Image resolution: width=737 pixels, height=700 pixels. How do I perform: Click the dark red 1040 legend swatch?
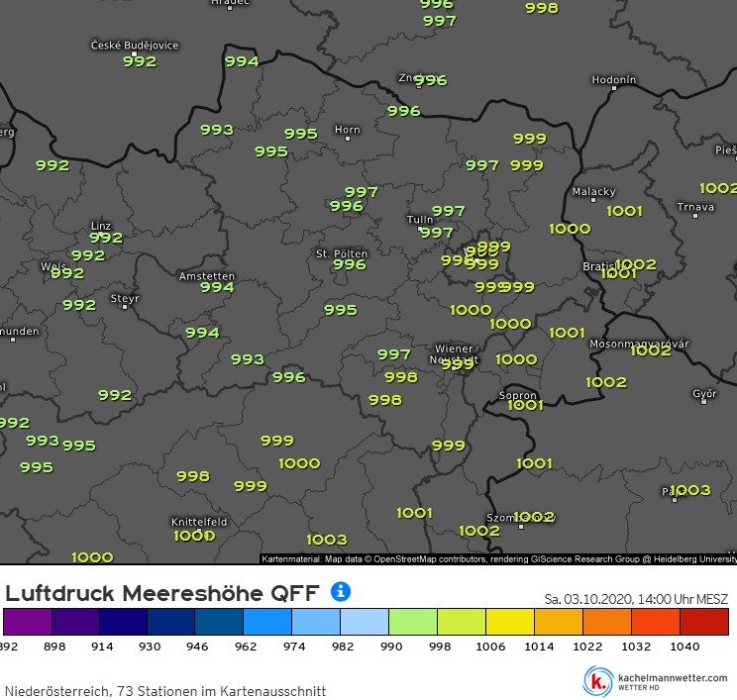pyautogui.click(x=704, y=622)
